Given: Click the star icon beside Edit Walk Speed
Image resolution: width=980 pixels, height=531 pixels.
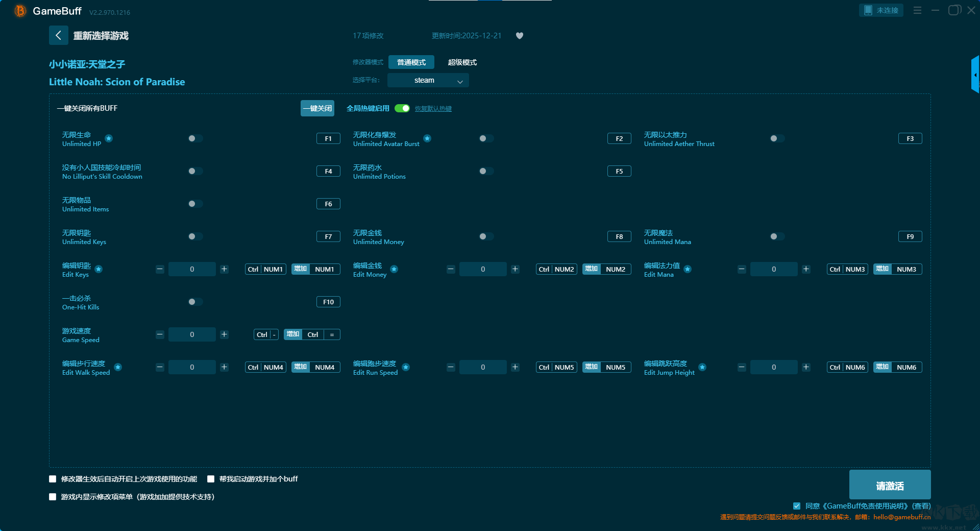Looking at the screenshot, I should click(118, 367).
